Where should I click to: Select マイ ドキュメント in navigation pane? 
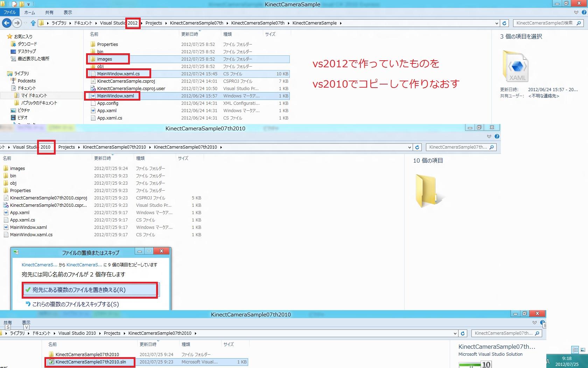click(34, 95)
